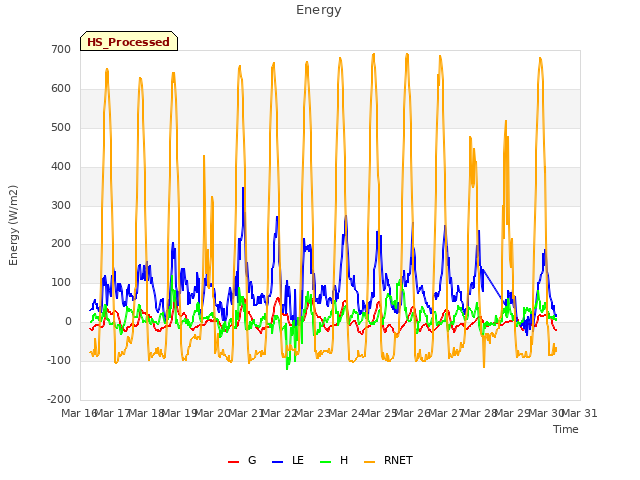Toggle the G series legend entry
This screenshot has width=640, height=480.
pyautogui.click(x=242, y=461)
